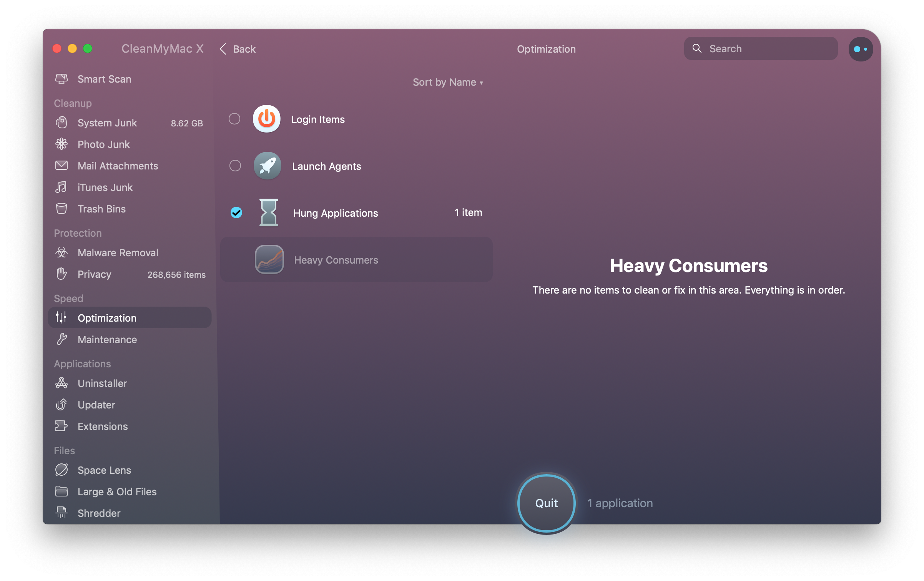Image resolution: width=924 pixels, height=581 pixels.
Task: Click the '1 application' label
Action: pyautogui.click(x=620, y=503)
